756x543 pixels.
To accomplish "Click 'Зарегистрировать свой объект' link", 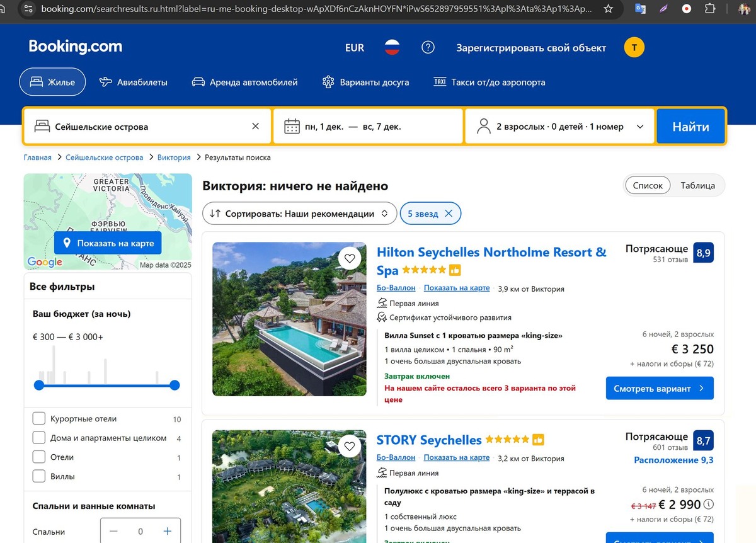I will pos(531,48).
